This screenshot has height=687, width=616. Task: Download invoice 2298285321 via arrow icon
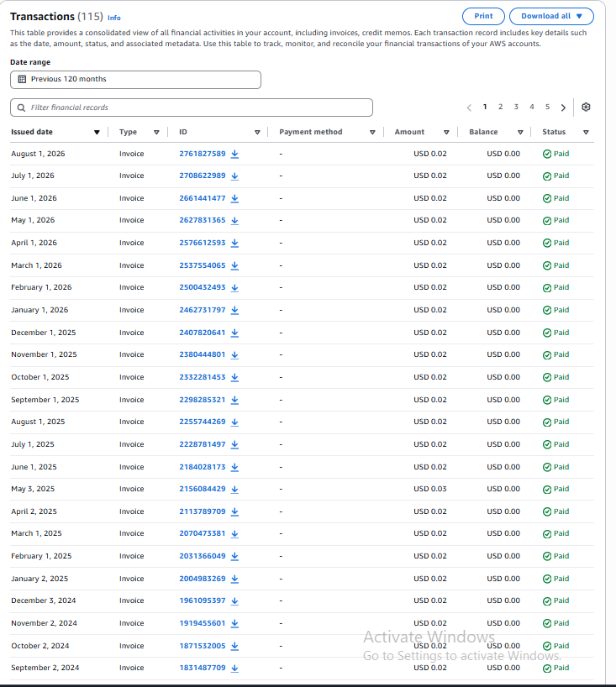(x=235, y=400)
